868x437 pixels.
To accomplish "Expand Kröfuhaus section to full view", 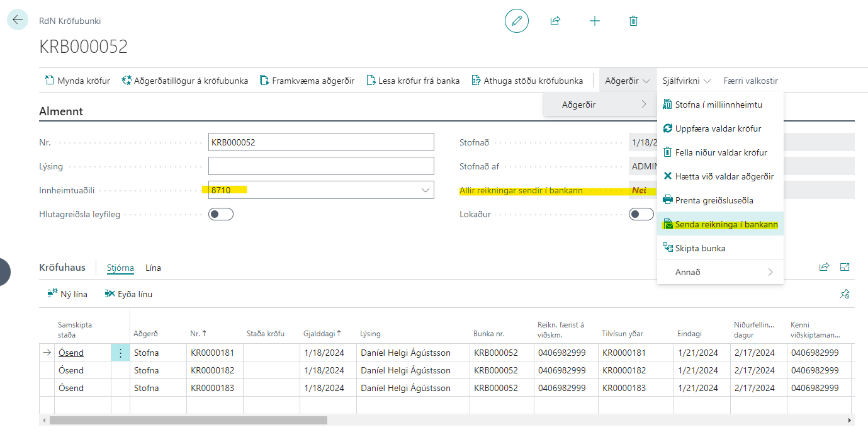I will point(845,267).
